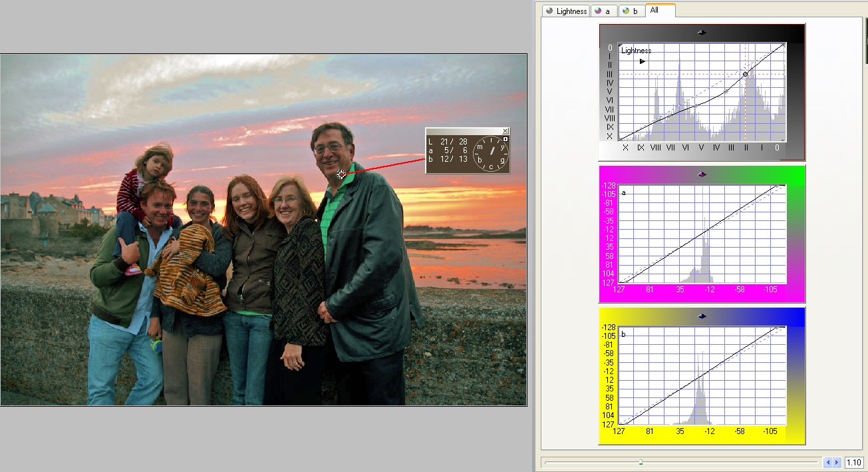Select the active control point on Lightness curve

(746, 74)
